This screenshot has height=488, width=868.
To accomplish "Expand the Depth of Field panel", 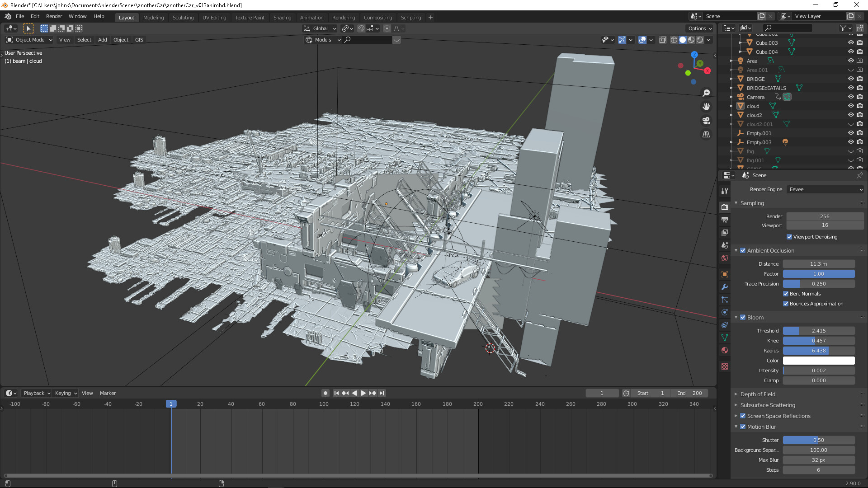I will [758, 394].
